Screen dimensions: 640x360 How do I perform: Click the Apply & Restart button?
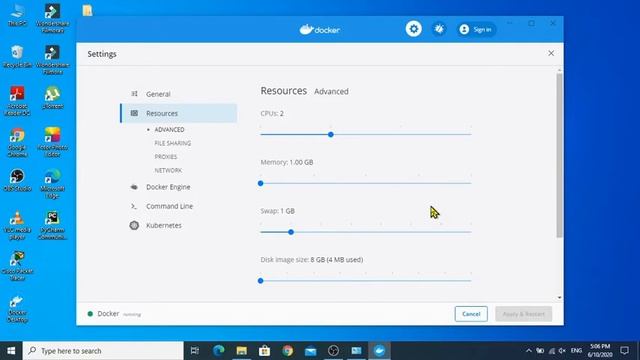click(x=523, y=314)
